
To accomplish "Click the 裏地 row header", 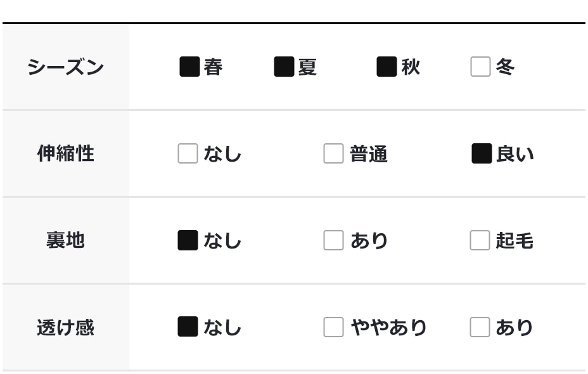I will coord(65,240).
